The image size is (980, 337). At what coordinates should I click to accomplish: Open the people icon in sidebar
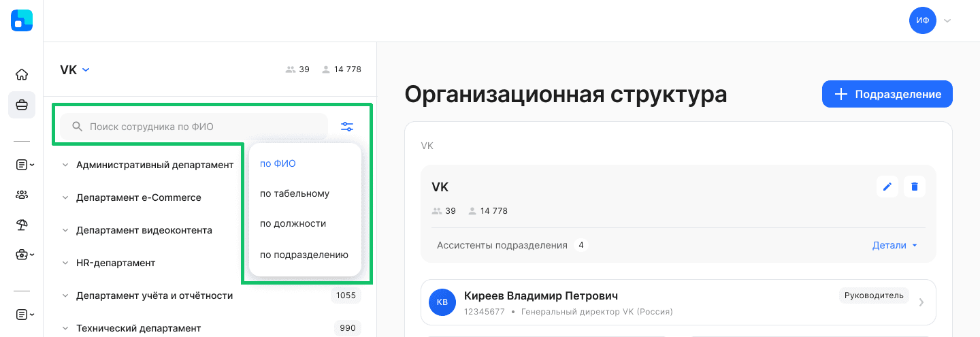pos(22,195)
